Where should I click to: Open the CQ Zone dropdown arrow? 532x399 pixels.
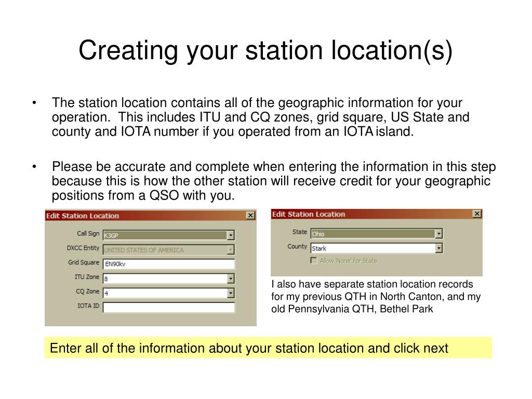(x=231, y=293)
